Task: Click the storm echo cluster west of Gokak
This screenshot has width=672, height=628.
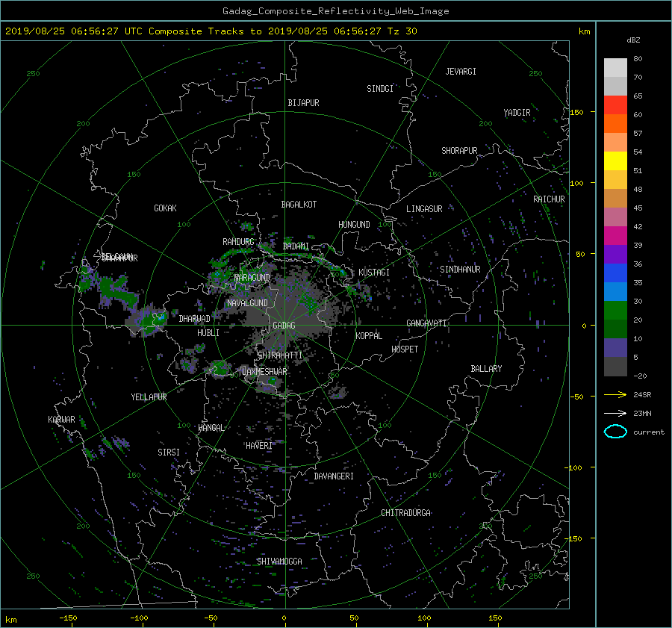Action: tap(109, 289)
